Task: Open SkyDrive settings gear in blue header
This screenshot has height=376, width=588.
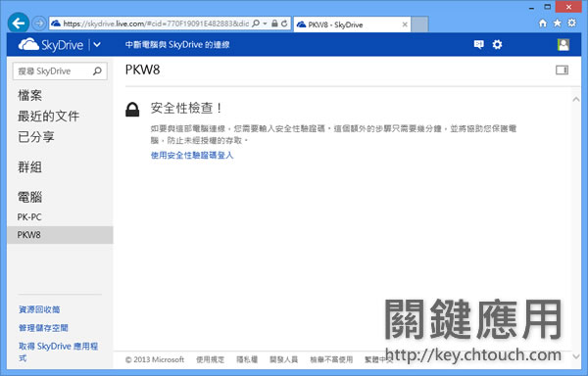Action: pos(497,45)
